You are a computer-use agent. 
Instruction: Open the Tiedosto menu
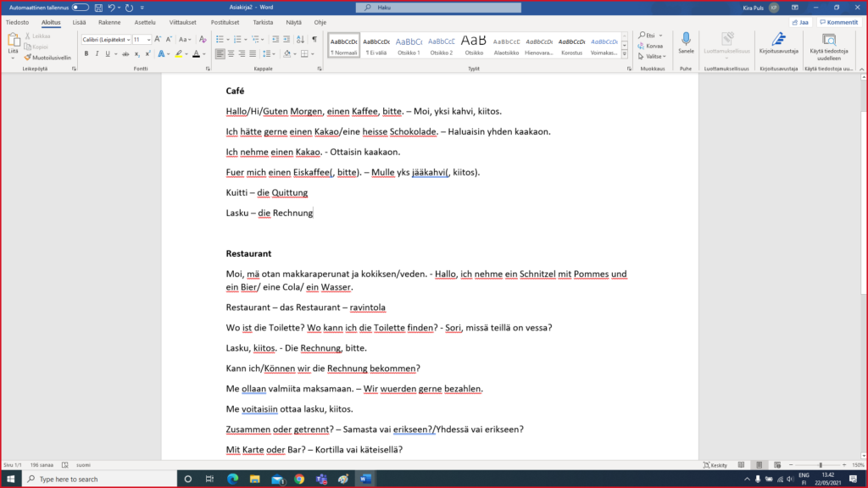[x=17, y=23]
